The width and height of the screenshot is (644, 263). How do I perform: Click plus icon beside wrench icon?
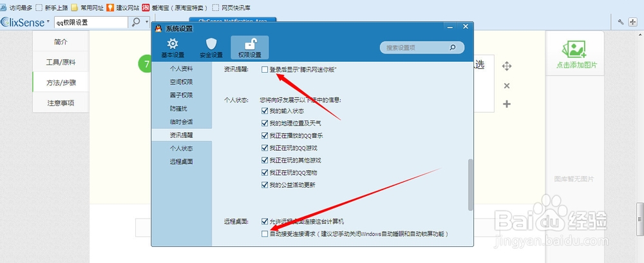633,22
